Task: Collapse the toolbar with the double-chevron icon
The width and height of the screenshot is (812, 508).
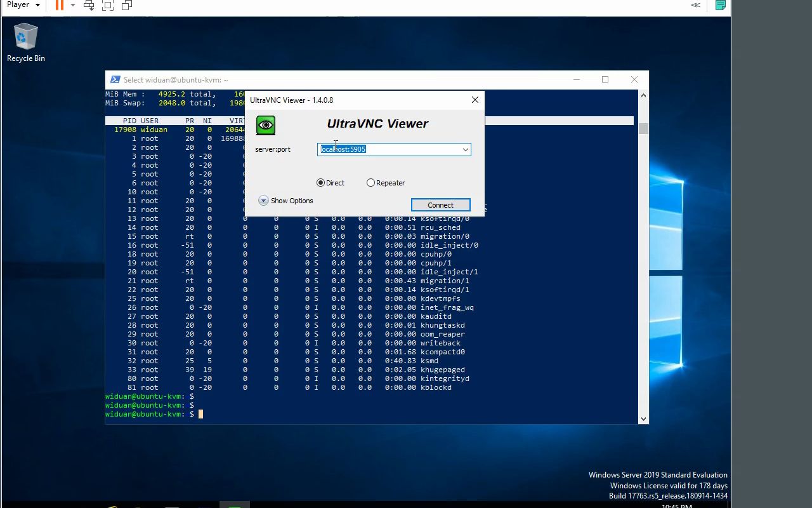Action: [696, 5]
